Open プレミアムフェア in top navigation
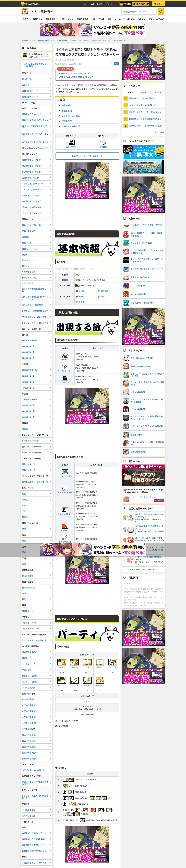The width and height of the screenshot is (186, 868). (156, 19)
